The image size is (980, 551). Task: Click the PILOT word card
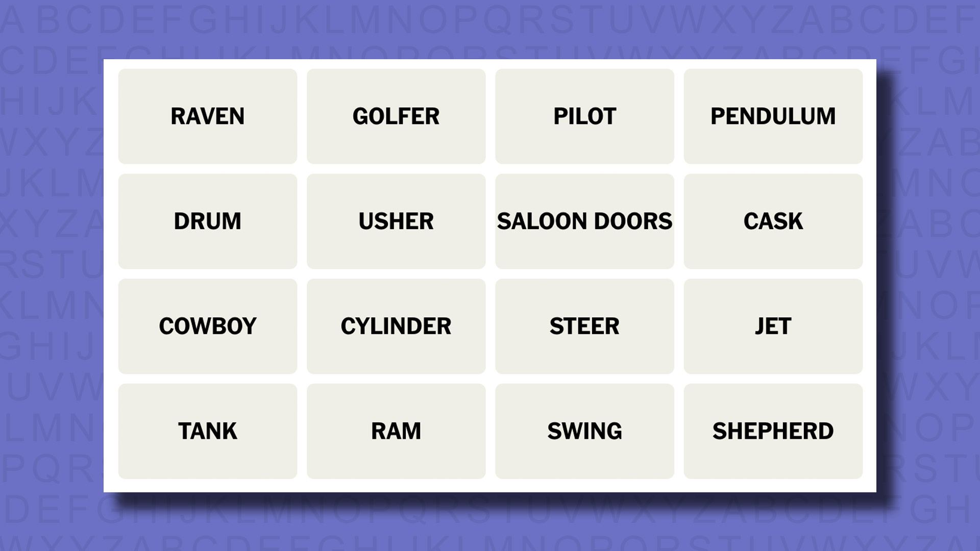coord(584,116)
